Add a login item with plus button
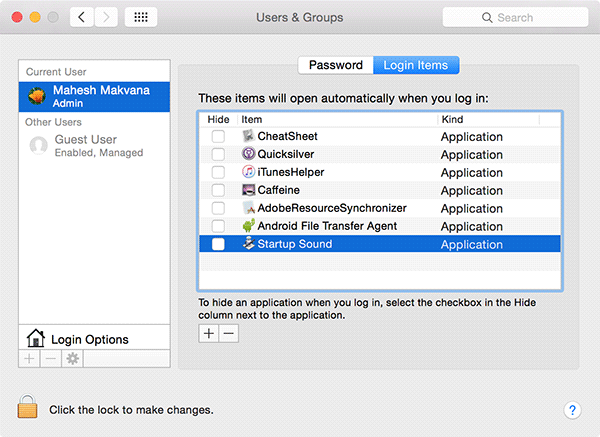The height and width of the screenshot is (437, 600). click(209, 333)
